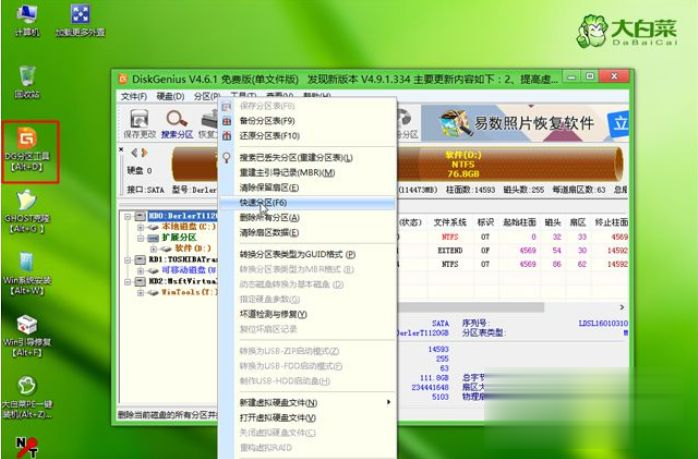Click the search lost partitions menu icon
Viewport: 698px width, 459px height.
[x=227, y=158]
